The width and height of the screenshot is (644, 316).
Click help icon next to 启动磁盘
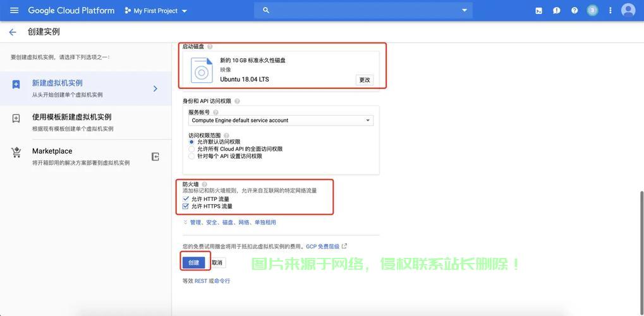pyautogui.click(x=210, y=47)
